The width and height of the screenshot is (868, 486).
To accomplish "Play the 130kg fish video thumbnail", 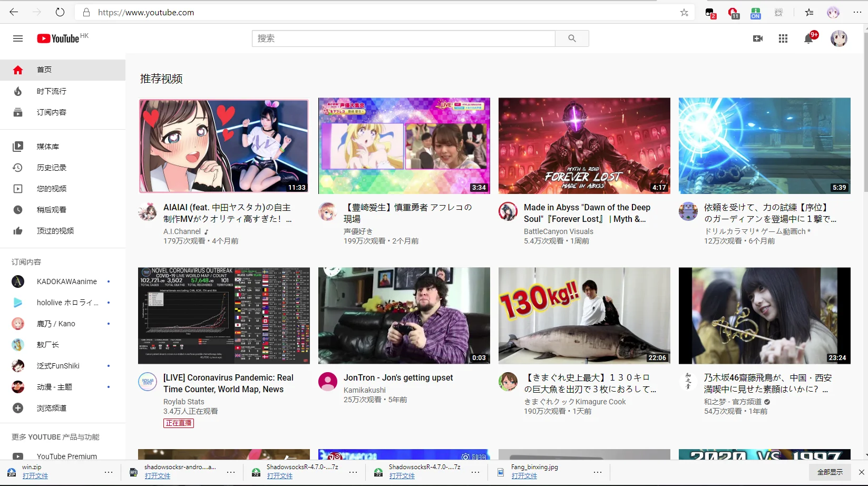I will coord(584,316).
